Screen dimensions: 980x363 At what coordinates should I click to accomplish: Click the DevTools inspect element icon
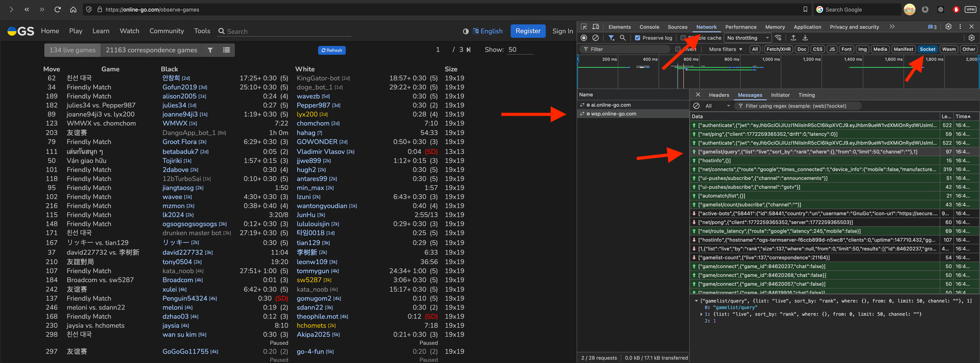tap(584, 27)
